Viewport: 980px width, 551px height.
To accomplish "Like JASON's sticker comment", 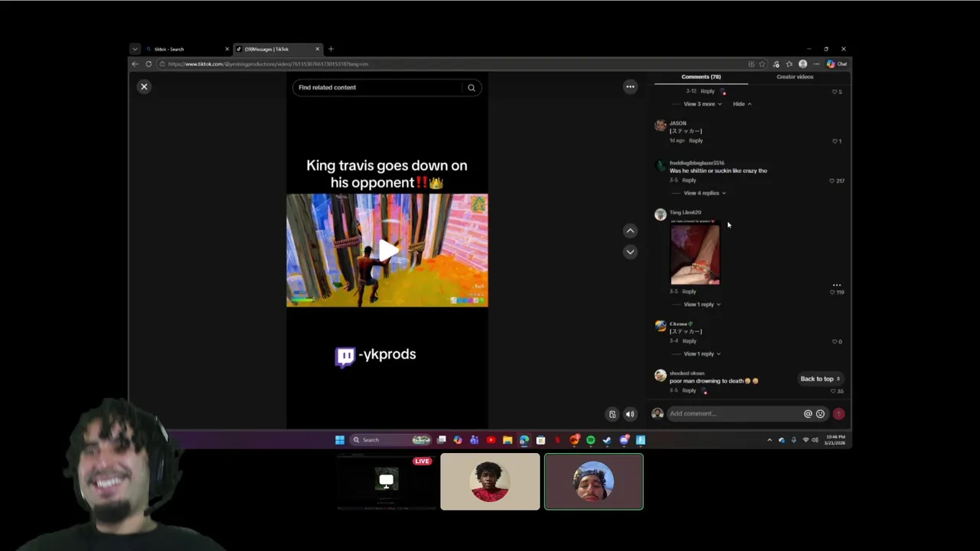I will pos(836,141).
